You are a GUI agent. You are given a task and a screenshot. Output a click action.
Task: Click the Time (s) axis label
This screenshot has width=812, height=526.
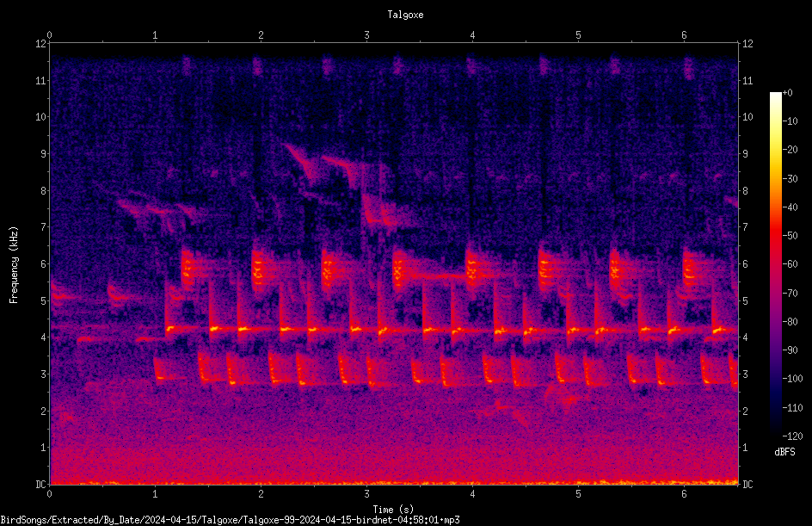[x=393, y=510]
